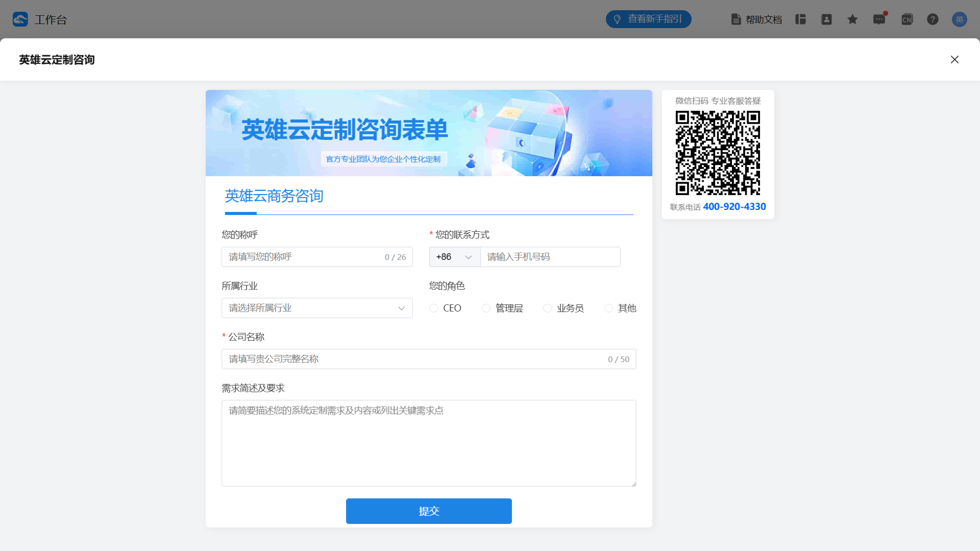Click the phone number 400-920-4330
The height and width of the screenshot is (551, 980).
coord(734,207)
